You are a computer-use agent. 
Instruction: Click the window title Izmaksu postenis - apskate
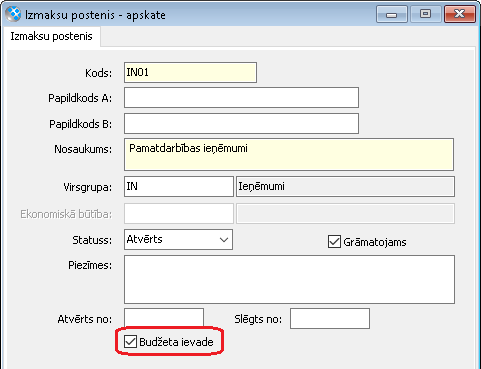point(95,15)
